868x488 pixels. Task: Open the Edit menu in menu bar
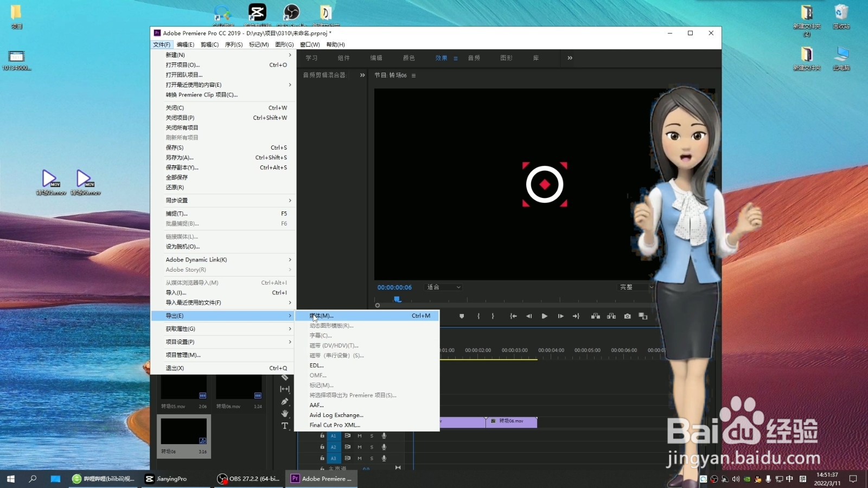coord(185,44)
